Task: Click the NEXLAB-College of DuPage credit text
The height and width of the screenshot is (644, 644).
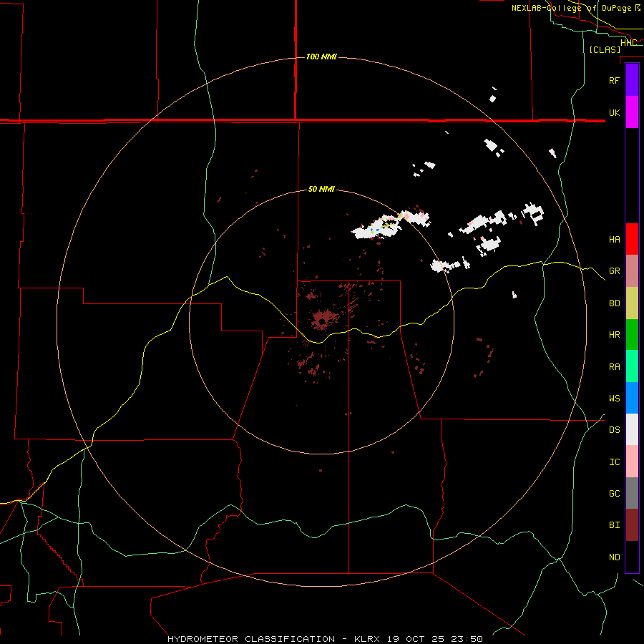Action: click(576, 8)
